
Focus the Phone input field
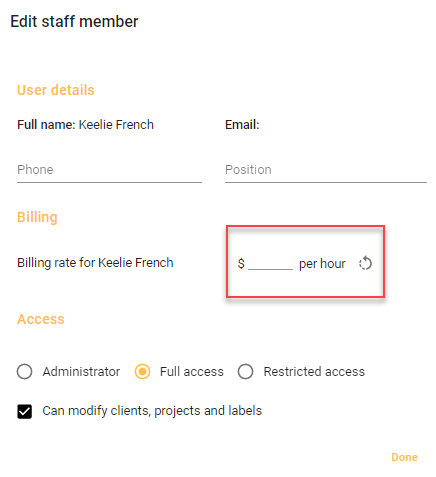(109, 170)
